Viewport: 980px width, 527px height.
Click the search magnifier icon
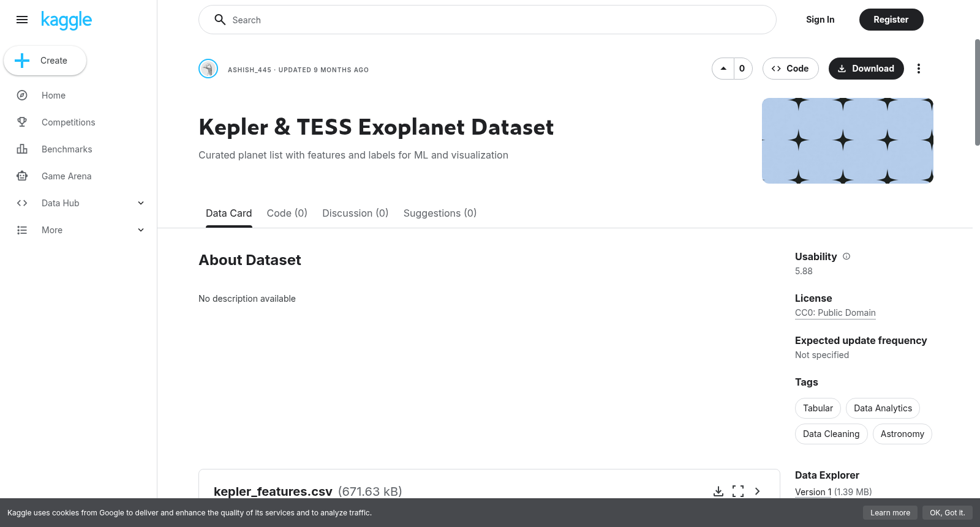tap(220, 20)
